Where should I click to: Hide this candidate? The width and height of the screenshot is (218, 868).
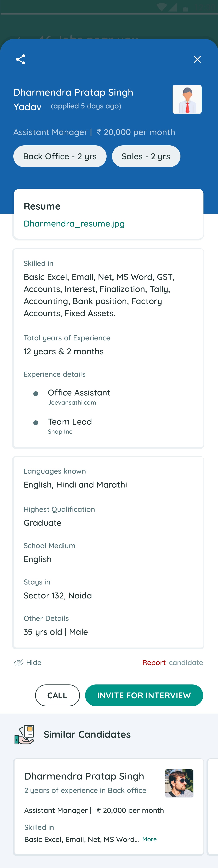(34, 662)
